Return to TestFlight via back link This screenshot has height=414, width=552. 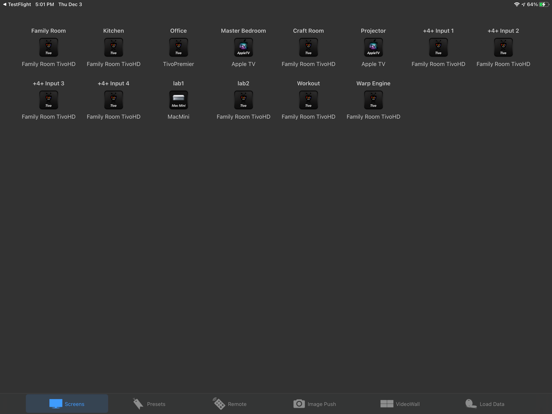17,4
